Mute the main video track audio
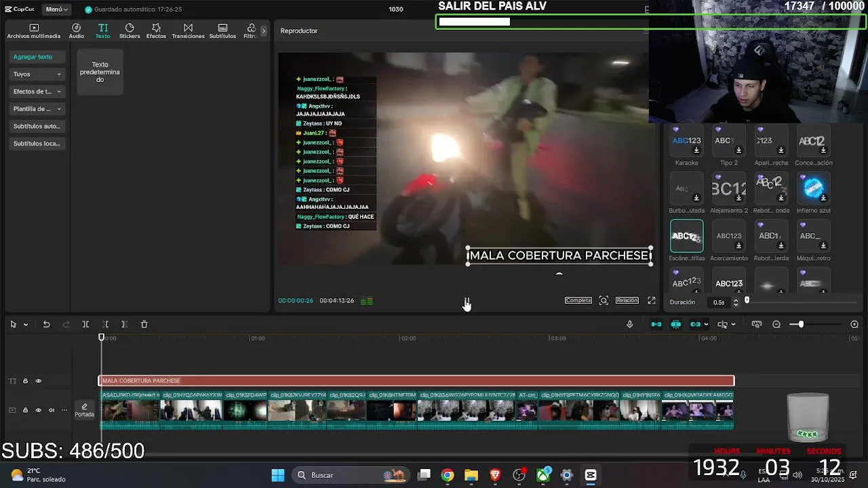 click(51, 410)
